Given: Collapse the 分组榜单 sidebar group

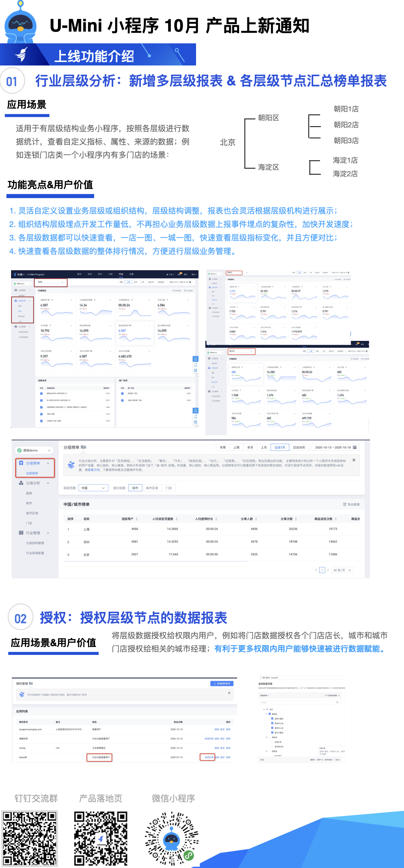Looking at the screenshot, I should (x=48, y=463).
